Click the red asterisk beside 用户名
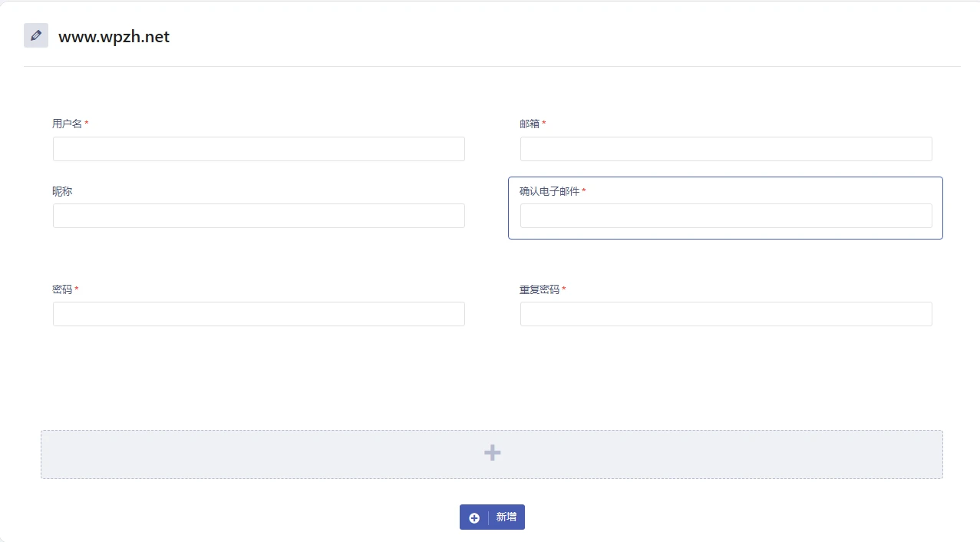This screenshot has width=980, height=542. pyautogui.click(x=86, y=122)
